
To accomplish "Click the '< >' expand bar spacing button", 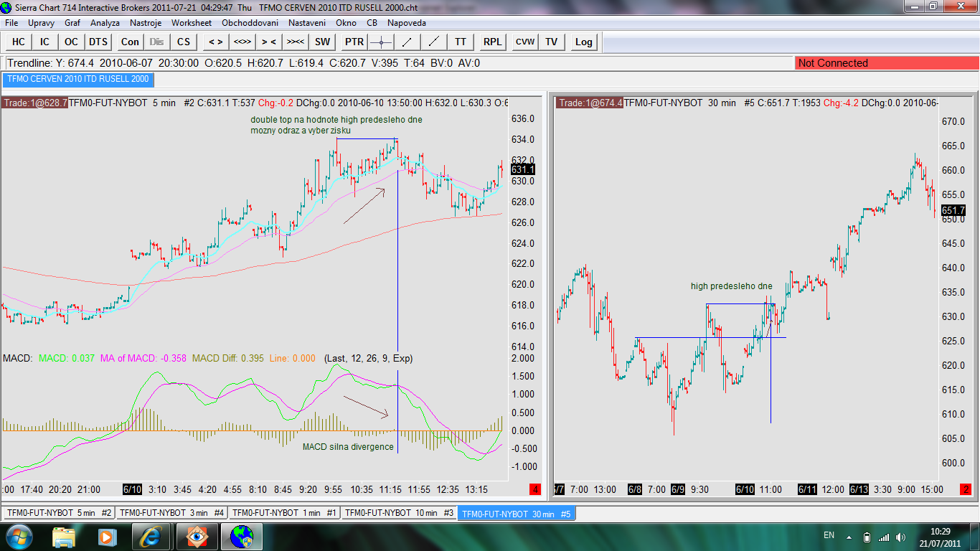I will 215,42.
